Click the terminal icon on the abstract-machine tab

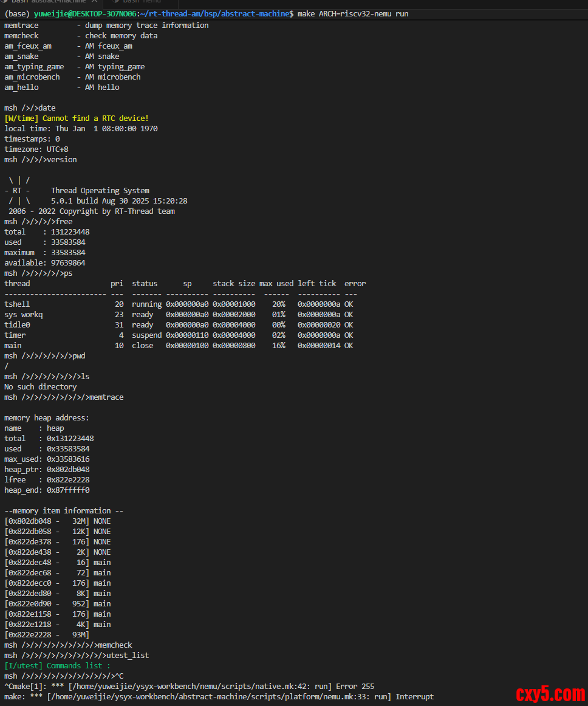point(6,2)
